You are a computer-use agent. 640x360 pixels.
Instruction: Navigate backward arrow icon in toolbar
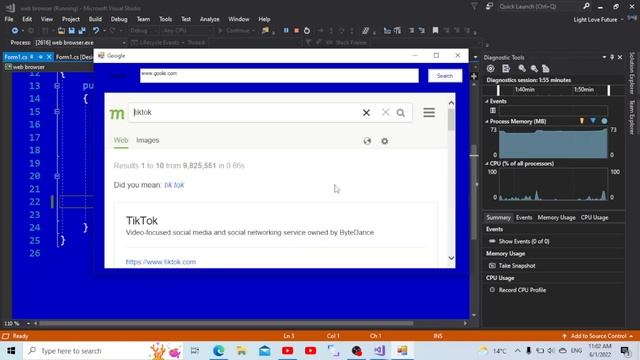point(15,31)
